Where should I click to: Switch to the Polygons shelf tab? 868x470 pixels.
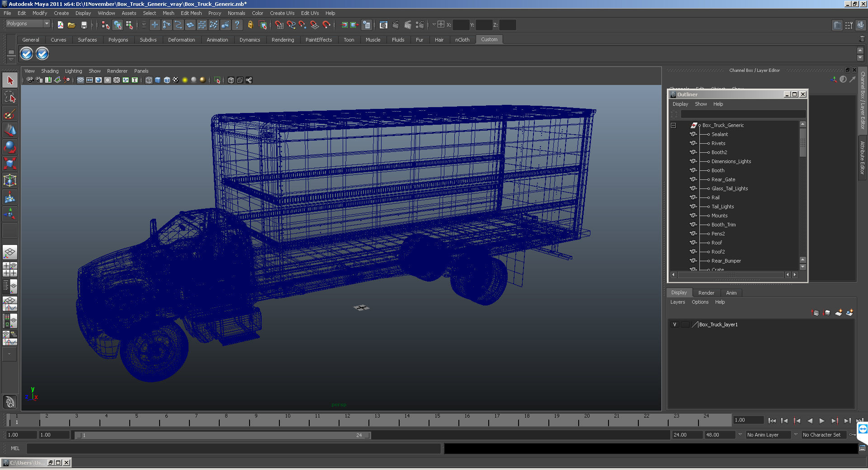[x=118, y=40]
